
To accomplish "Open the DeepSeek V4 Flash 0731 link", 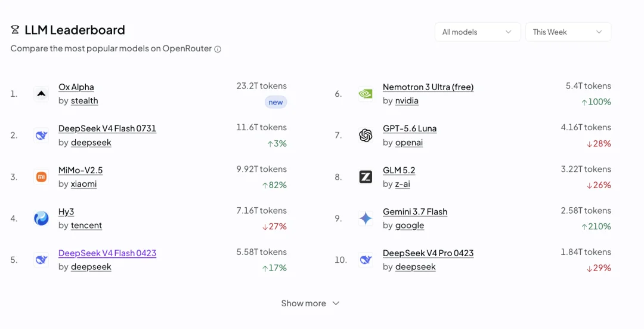I will tap(107, 128).
